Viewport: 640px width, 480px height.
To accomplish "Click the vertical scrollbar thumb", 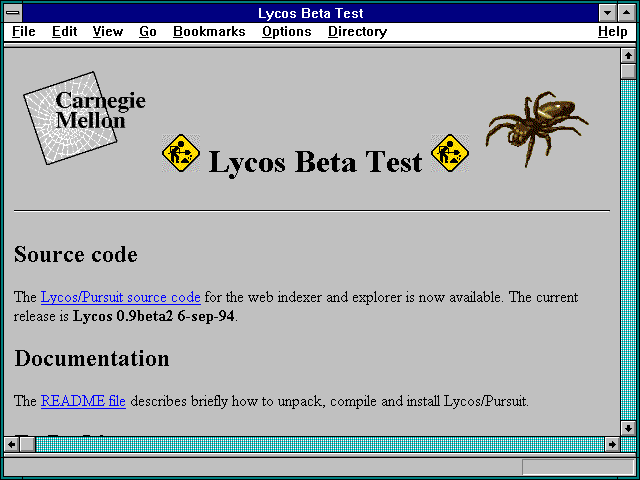I will pyautogui.click(x=628, y=71).
